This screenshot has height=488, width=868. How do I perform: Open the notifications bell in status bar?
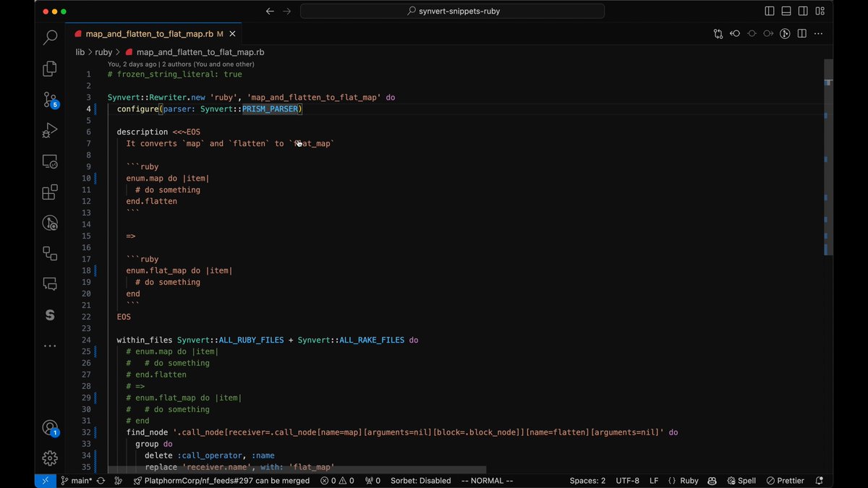(x=819, y=481)
